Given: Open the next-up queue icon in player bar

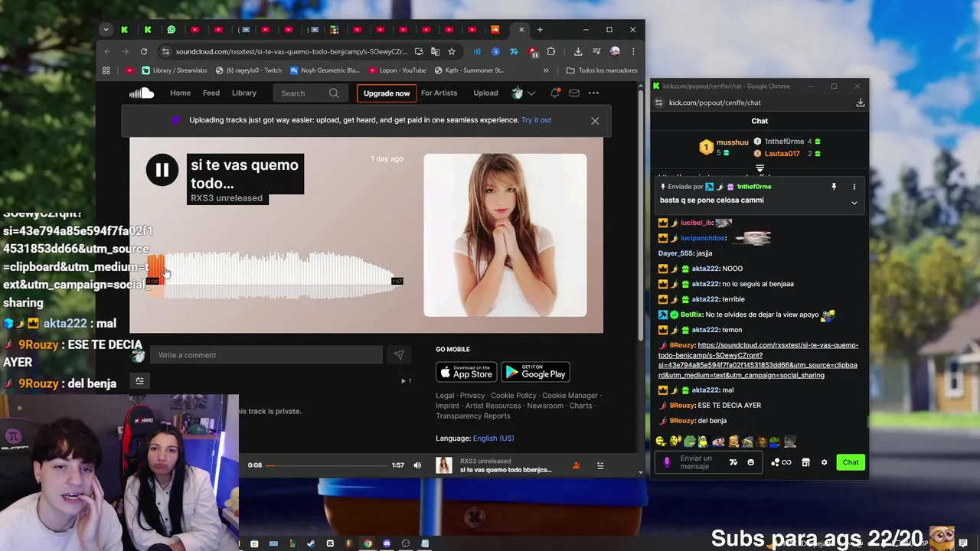Looking at the screenshot, I should coord(600,465).
